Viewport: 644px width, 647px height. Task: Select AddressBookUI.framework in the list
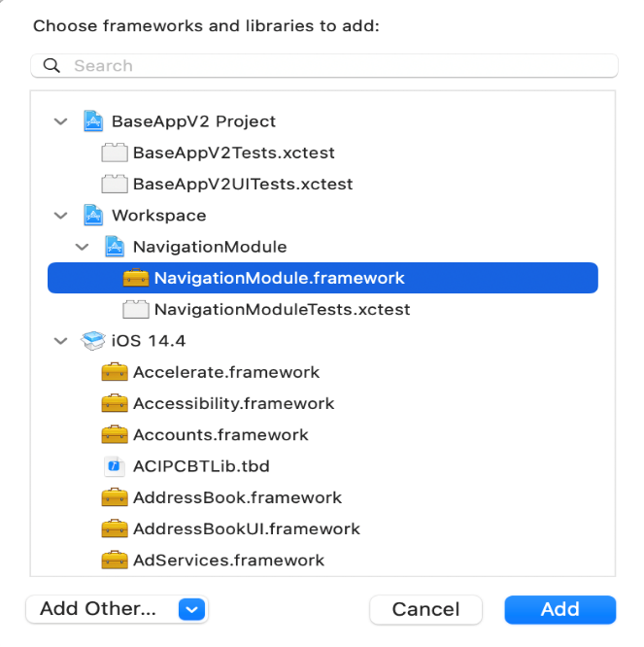[246, 528]
